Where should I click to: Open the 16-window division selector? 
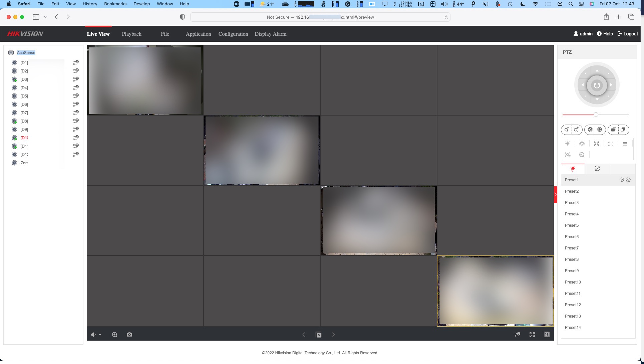[x=547, y=335]
